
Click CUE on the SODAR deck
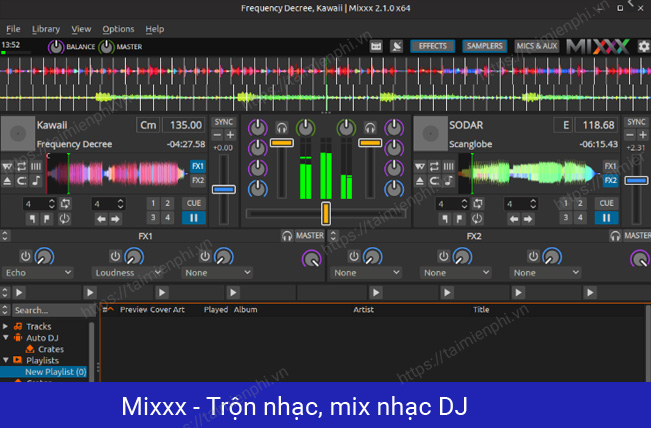pyautogui.click(x=606, y=203)
